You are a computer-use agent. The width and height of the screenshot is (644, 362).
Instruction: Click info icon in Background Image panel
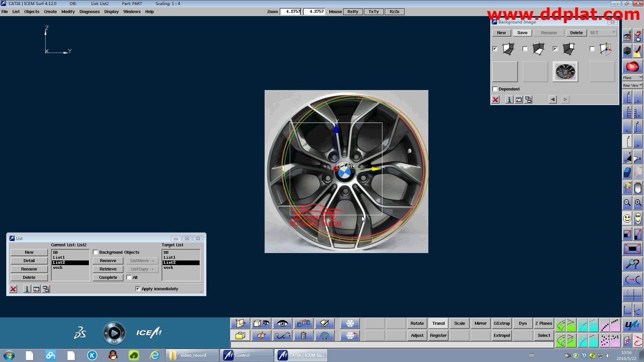point(509,100)
